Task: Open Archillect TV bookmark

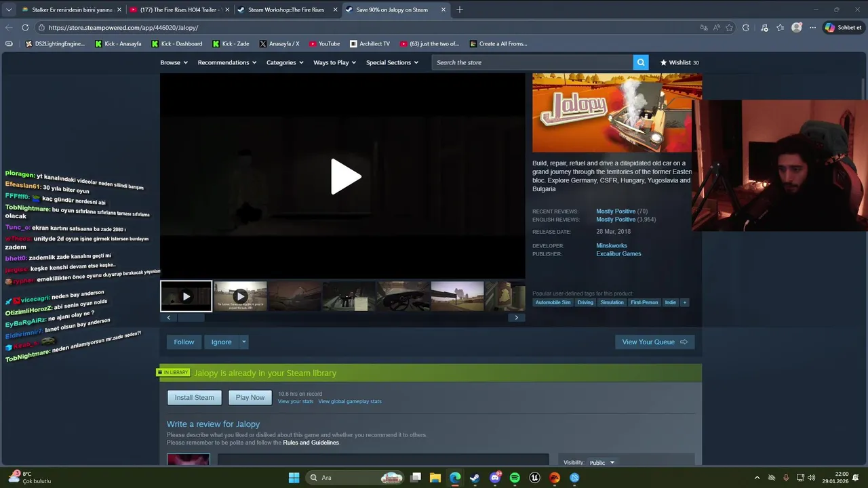Action: point(370,44)
